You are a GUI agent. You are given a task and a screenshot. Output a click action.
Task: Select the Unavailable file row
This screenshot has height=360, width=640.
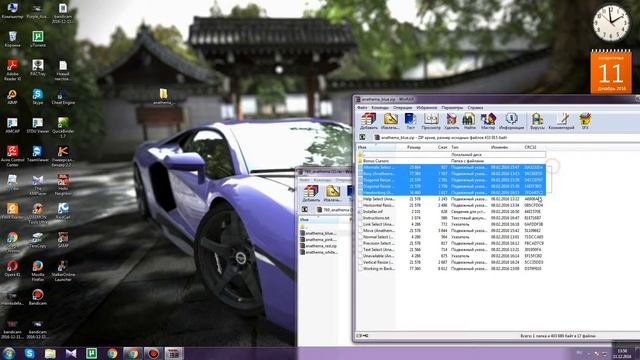point(451,256)
